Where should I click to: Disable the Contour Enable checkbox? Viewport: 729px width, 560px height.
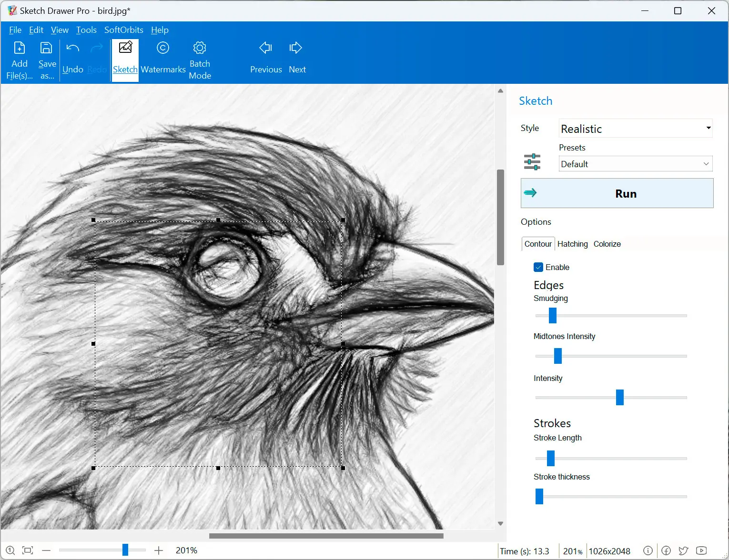[x=538, y=267]
